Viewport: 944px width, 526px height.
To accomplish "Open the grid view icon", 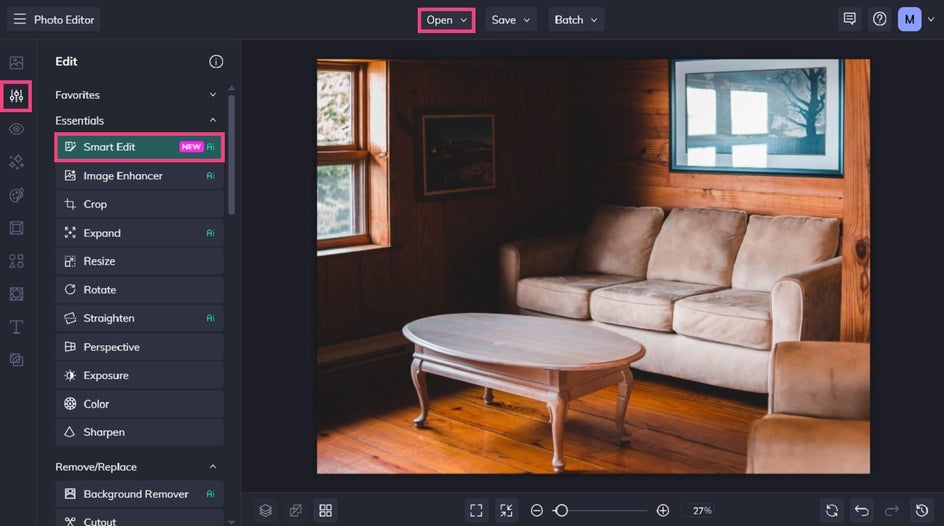I will (x=326, y=510).
